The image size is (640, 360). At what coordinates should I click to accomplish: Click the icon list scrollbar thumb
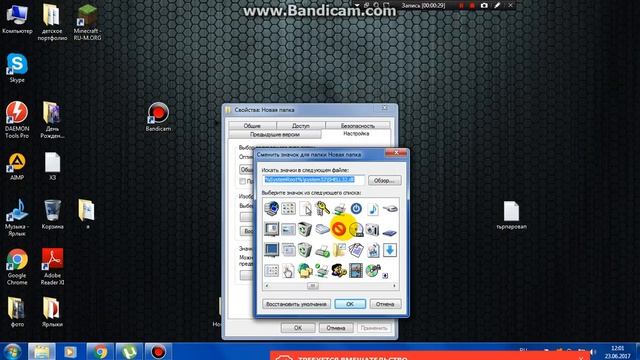(312, 286)
